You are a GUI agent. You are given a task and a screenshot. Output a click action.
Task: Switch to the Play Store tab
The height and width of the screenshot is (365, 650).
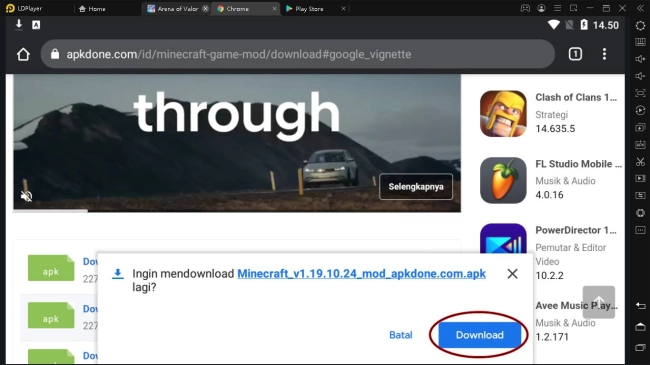(305, 9)
